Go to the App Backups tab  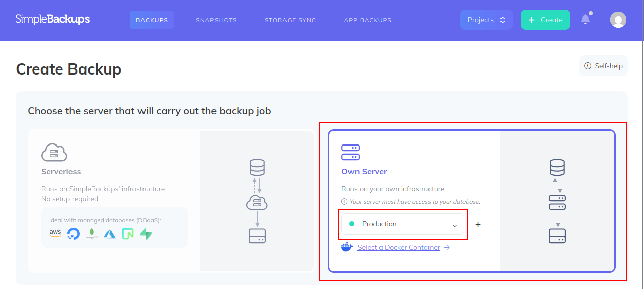pos(368,20)
